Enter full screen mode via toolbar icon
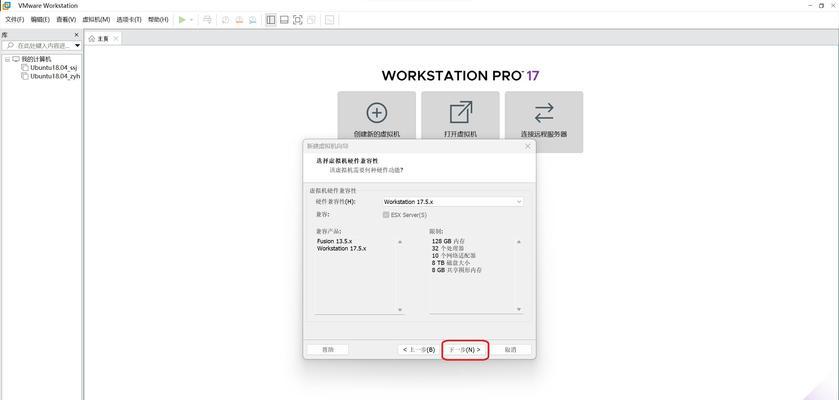Screen dimensions: 839x400 [x=298, y=20]
